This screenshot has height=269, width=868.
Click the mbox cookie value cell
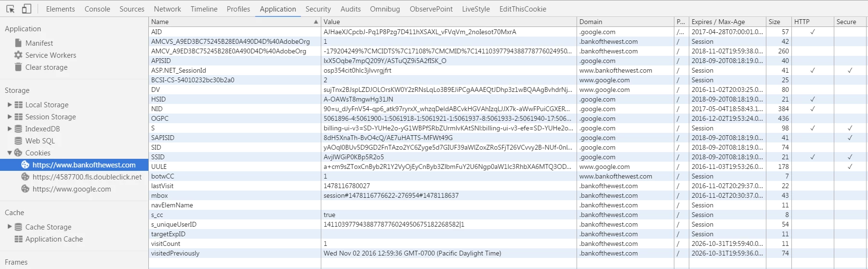448,195
